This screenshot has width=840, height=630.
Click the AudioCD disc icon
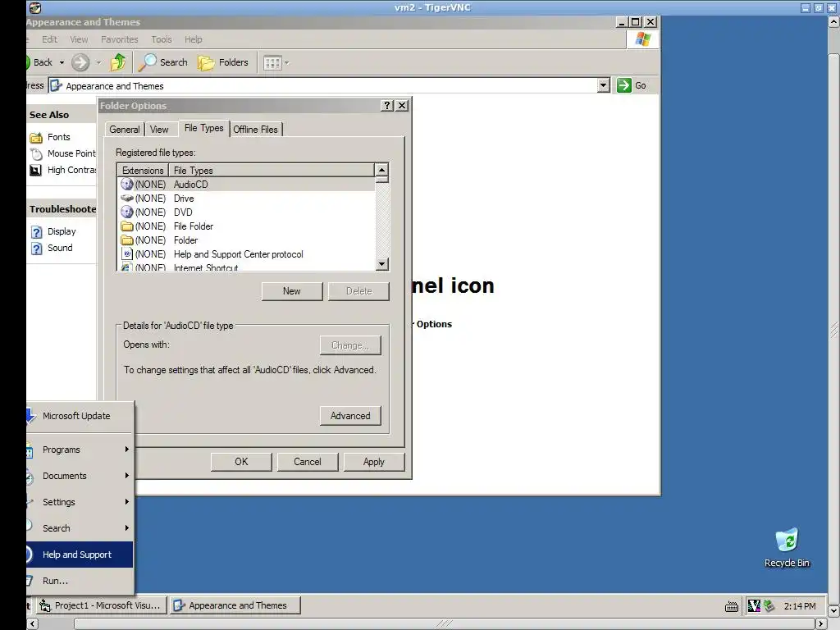pos(127,185)
